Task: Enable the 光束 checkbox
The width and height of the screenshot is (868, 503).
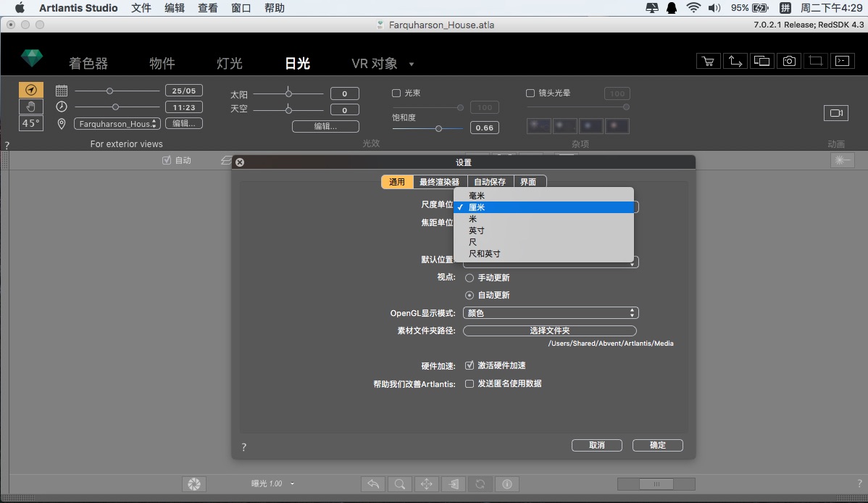Action: (x=396, y=93)
